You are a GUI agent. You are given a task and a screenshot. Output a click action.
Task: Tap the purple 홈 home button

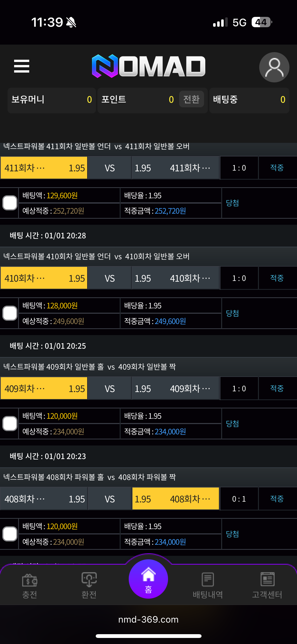[148, 579]
